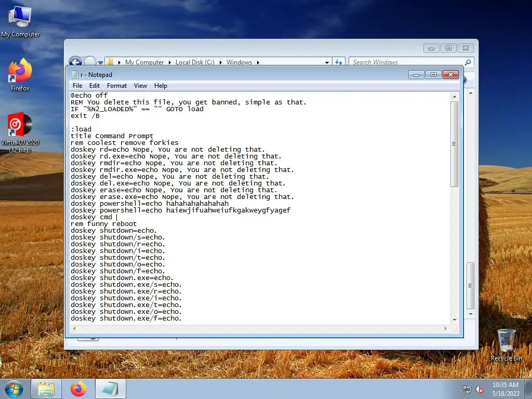Click the Start button orb

click(14, 389)
